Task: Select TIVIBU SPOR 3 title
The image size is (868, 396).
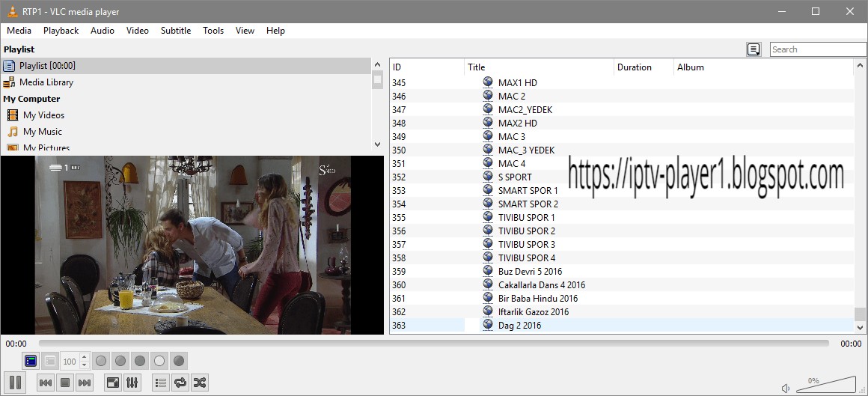Action: (x=527, y=244)
